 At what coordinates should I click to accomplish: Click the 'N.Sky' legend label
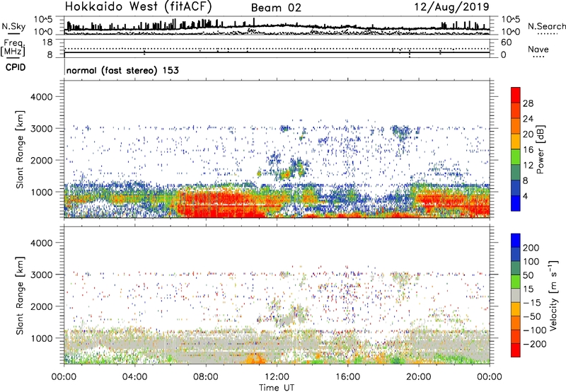coord(13,26)
